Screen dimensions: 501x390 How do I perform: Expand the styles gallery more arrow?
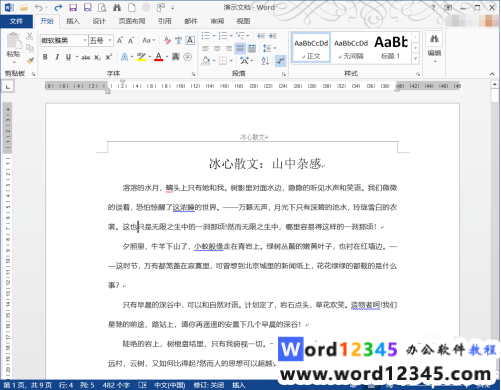(415, 59)
